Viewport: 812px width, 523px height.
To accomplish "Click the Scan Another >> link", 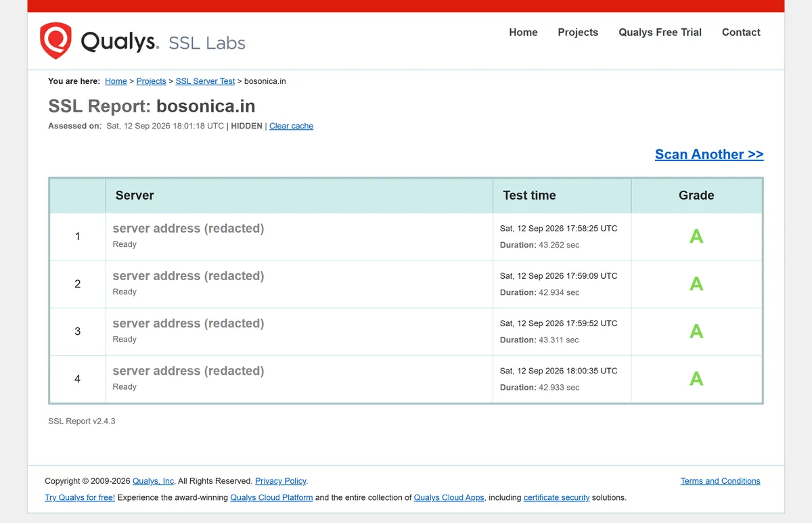I will [709, 154].
